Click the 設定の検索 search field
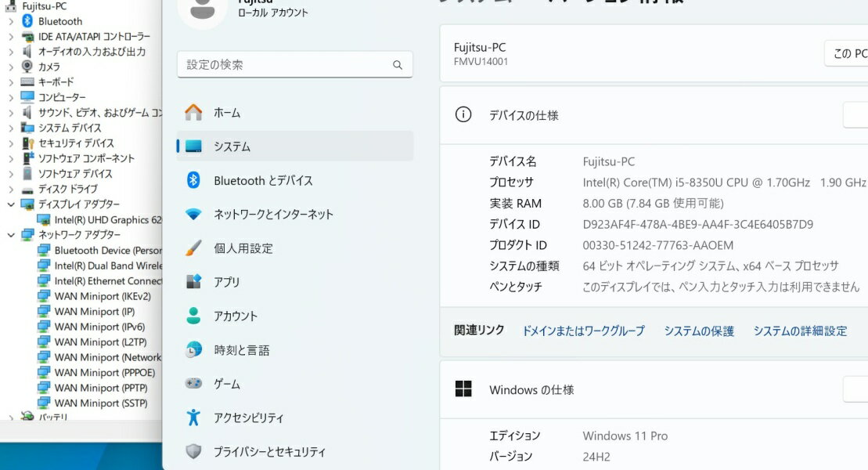Viewport: 868px width, 470px height. pos(286,65)
